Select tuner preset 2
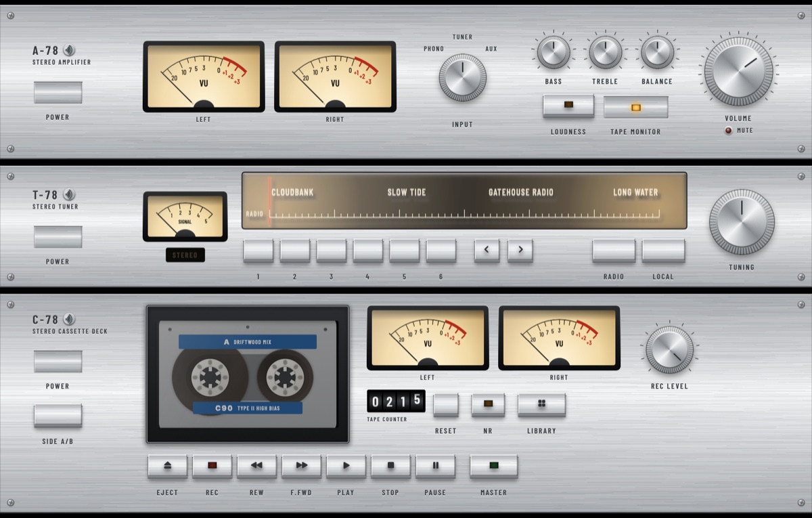The image size is (812, 518). (x=295, y=250)
